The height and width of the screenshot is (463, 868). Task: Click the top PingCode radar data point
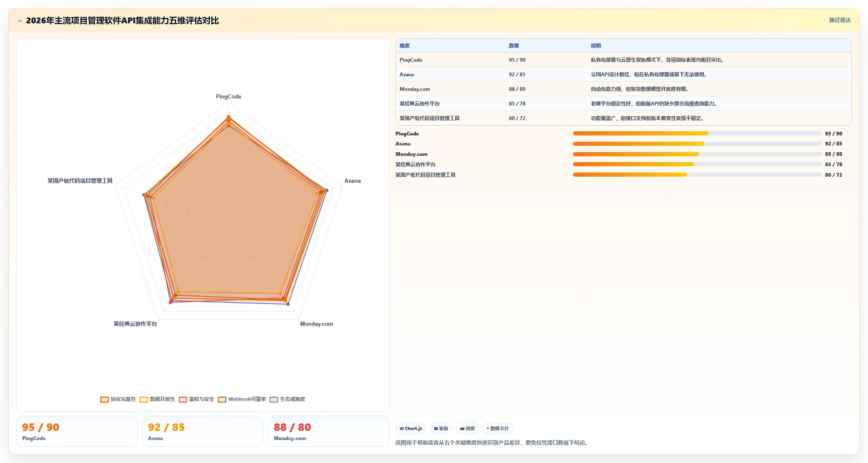228,117
